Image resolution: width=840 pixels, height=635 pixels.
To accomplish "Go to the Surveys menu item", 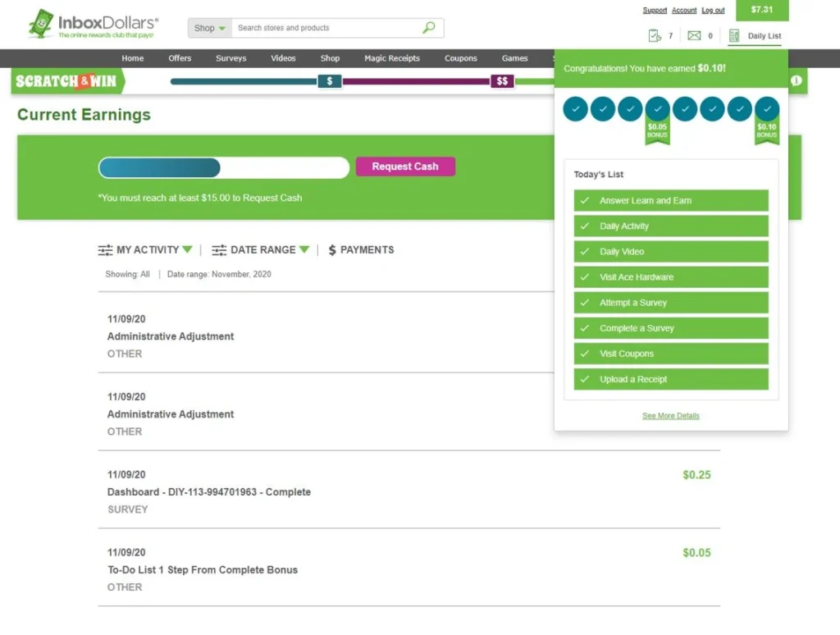I will 231,58.
